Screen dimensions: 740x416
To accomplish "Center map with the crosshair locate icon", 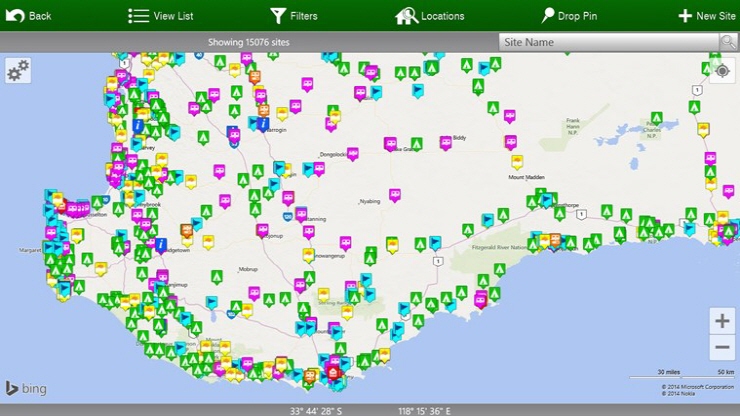I will (722, 71).
